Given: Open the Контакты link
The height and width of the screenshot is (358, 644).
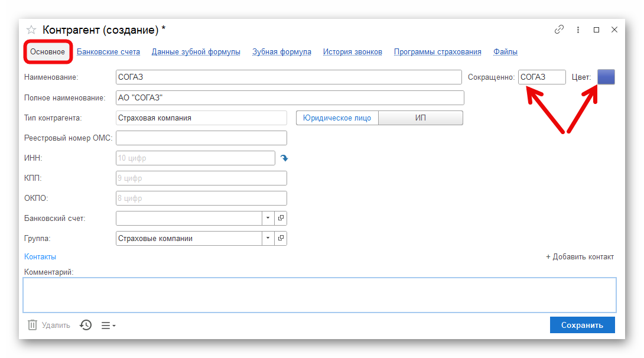Looking at the screenshot, I should coord(40,256).
